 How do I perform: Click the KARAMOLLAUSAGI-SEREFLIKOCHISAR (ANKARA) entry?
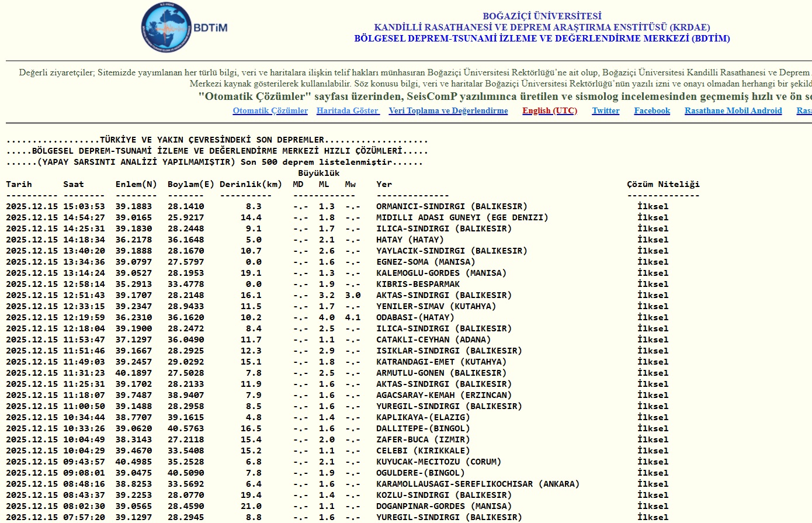[477, 484]
